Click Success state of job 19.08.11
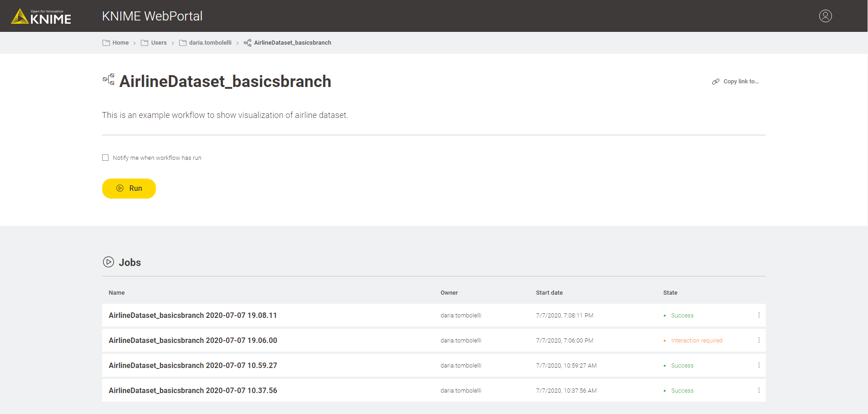Viewport: 868px width, 414px height. (x=682, y=316)
